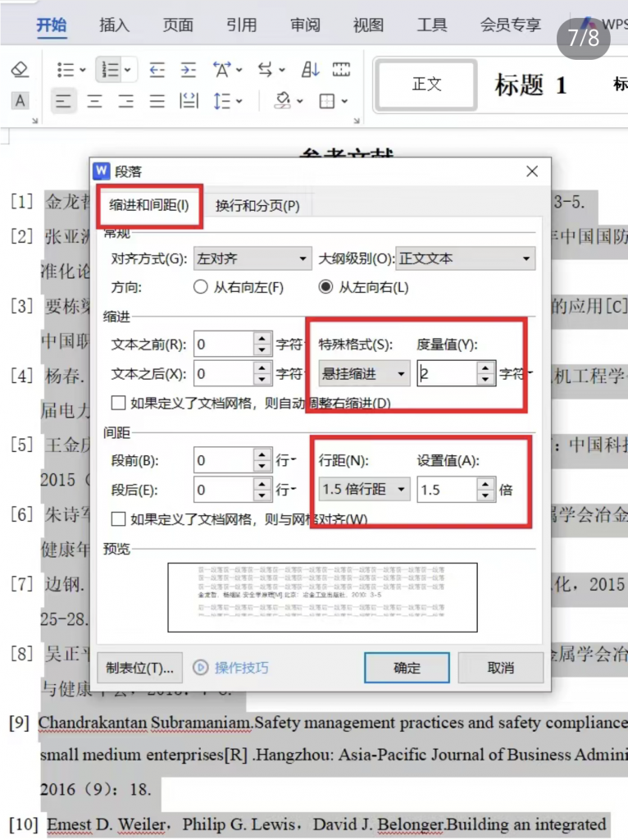628x840 pixels.
Task: Open the 会员专享 ribbon tab
Action: click(510, 25)
